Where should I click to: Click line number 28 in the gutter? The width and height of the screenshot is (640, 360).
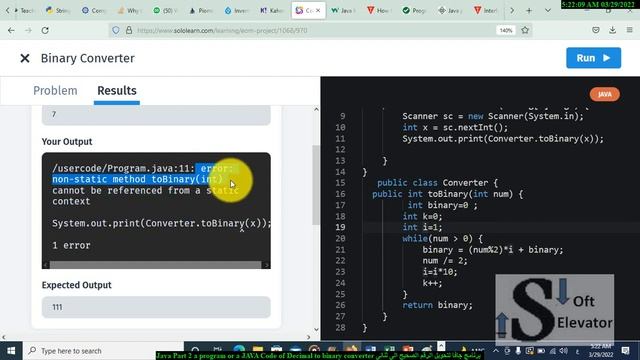point(340,327)
